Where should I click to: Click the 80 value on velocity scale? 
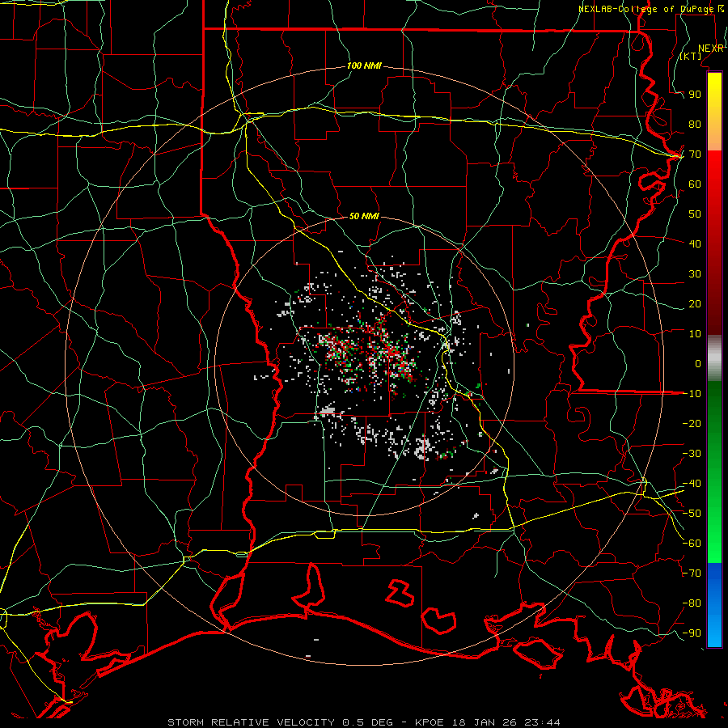695,124
